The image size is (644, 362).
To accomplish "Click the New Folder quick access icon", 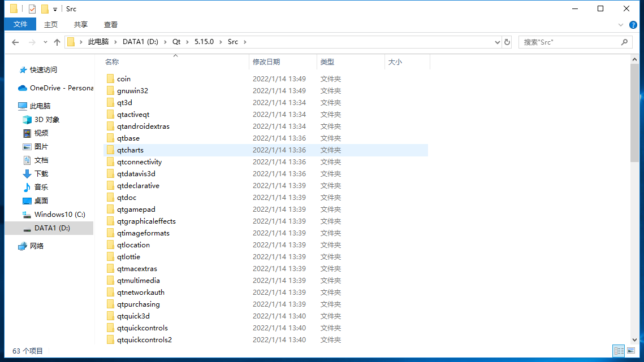I will pos(45,8).
